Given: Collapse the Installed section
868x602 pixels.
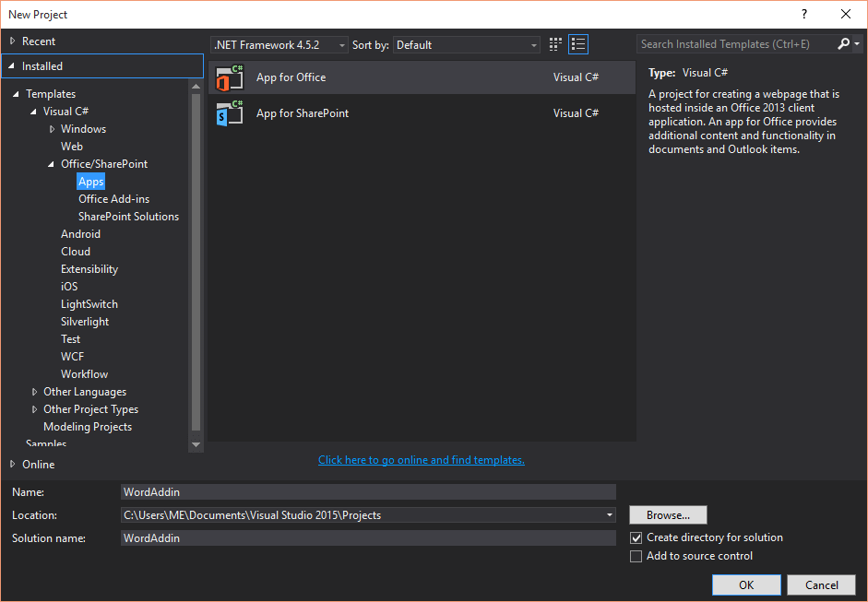Looking at the screenshot, I should click(11, 65).
